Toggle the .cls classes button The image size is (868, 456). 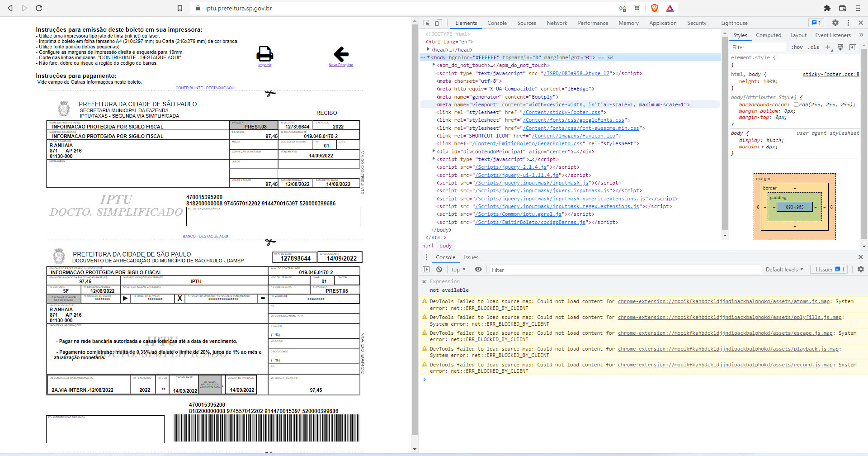coord(814,47)
